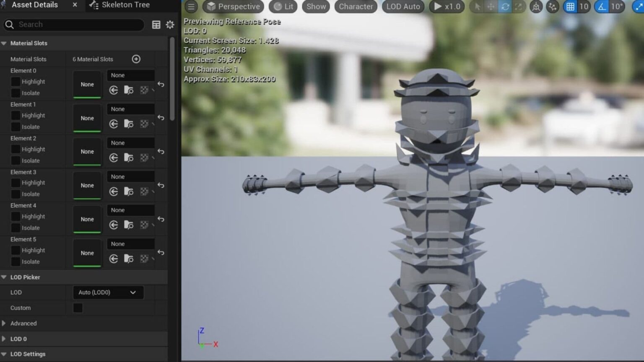
Task: Browse to Element 0's material in Content Browser
Action: tap(129, 90)
